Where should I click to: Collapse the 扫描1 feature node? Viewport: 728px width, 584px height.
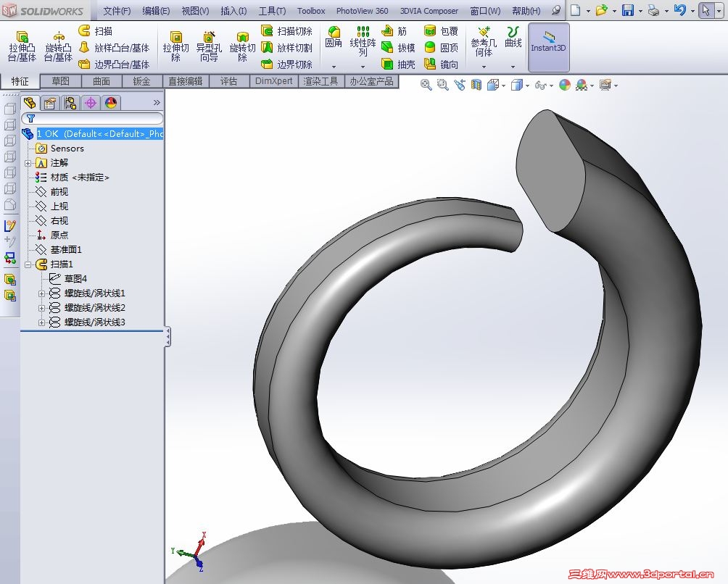coord(28,264)
